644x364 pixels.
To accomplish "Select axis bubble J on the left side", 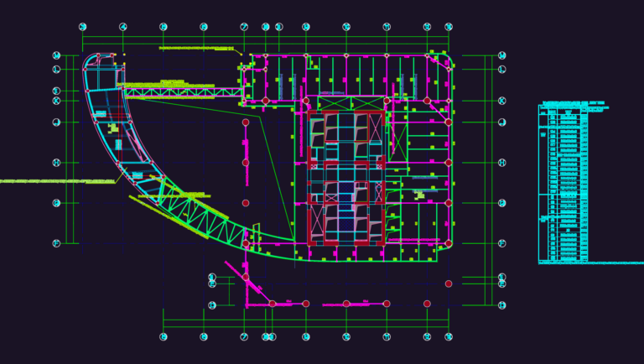I will pyautogui.click(x=57, y=122).
